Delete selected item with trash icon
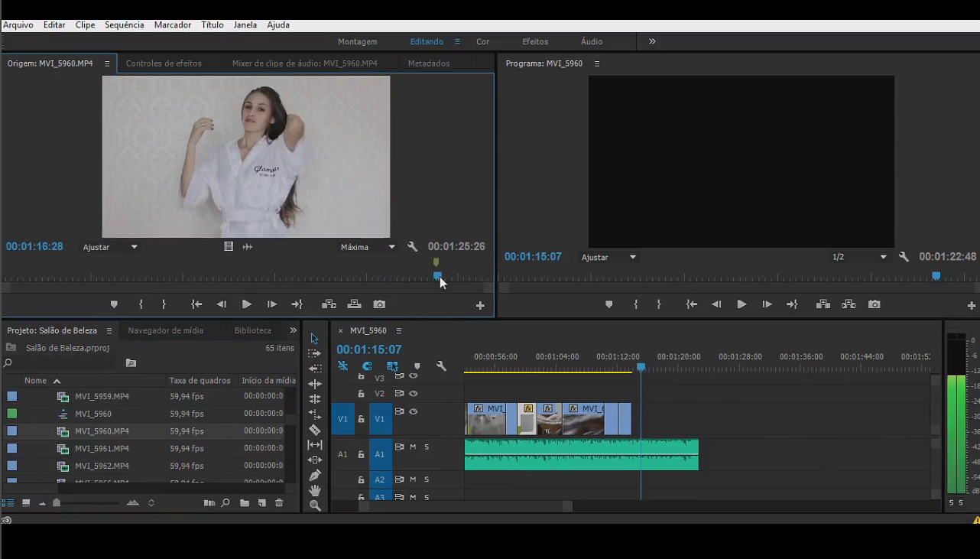This screenshot has width=980, height=559. tap(279, 503)
